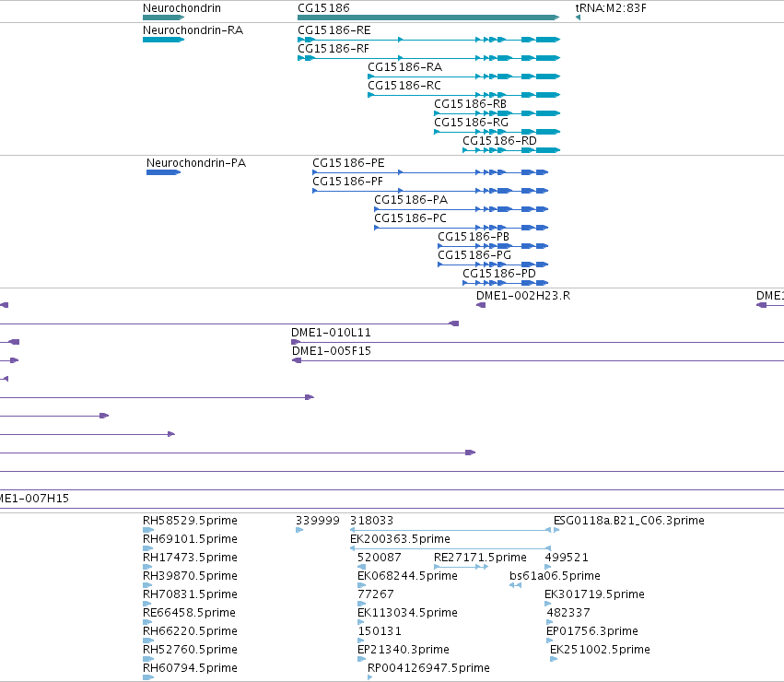784x682 pixels.
Task: Click the DME1-005F15 clone label
Action: click(332, 351)
